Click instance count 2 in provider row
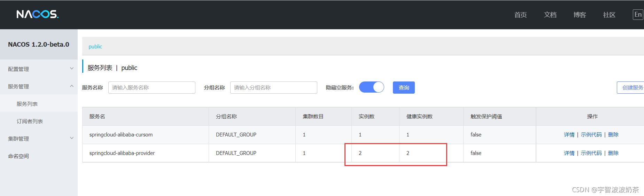644x196 pixels. (x=360, y=153)
